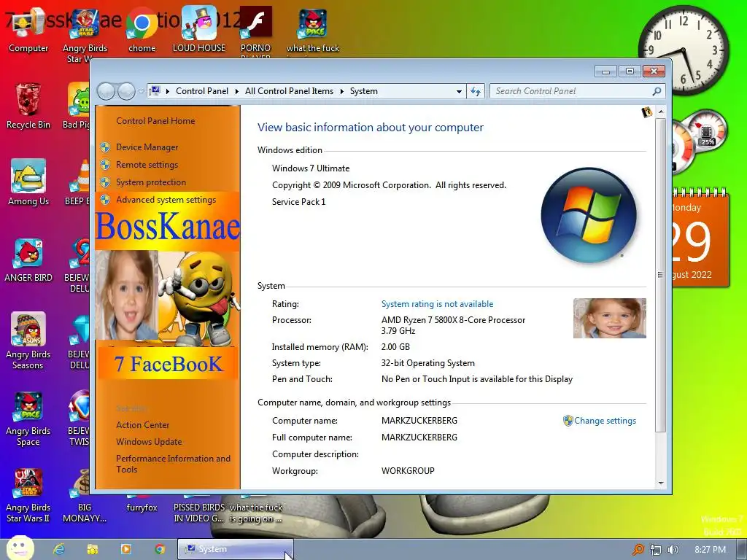Open the Angry Birds Space icon in the top row
This screenshot has height=560, width=747.
click(313, 31)
